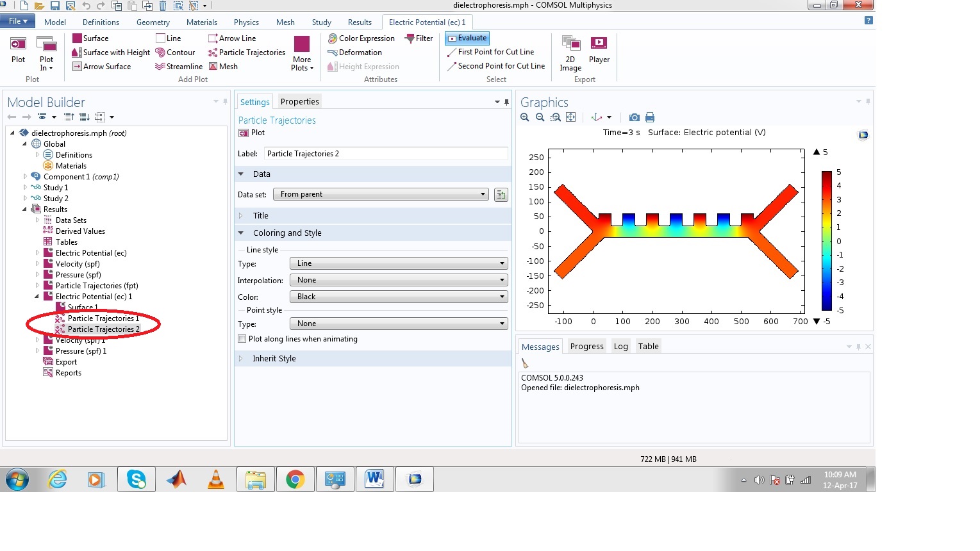Viewport: 980px width, 551px height.
Task: Click the zoom in icon in Graphics
Action: point(525,117)
